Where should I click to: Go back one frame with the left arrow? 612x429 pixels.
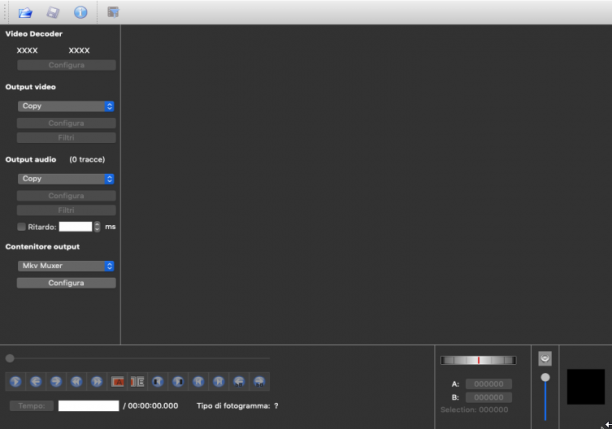point(36,381)
